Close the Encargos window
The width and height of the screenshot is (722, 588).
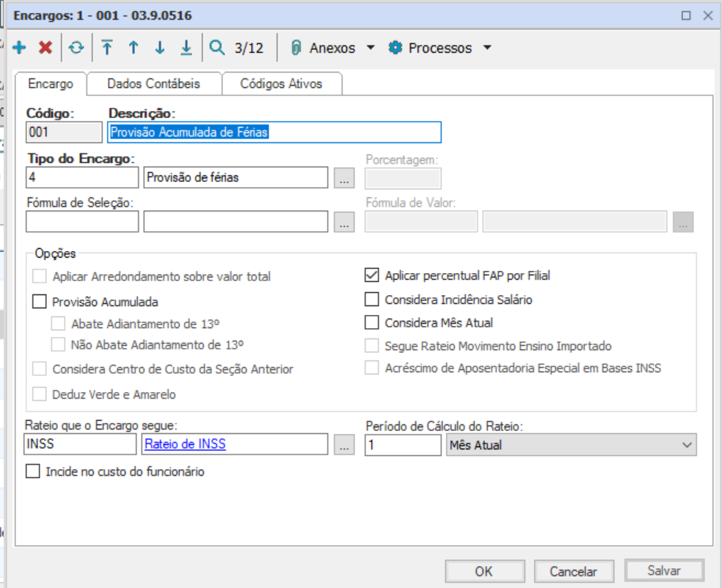click(x=708, y=15)
